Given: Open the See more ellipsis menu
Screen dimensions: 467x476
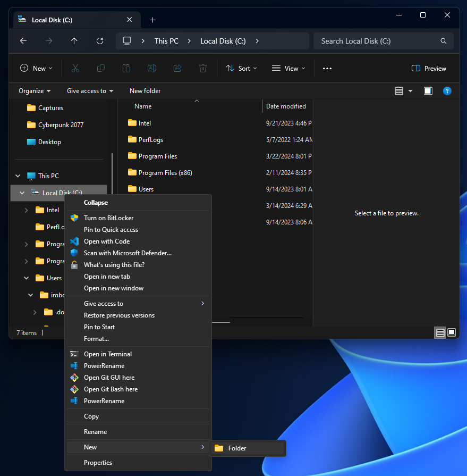Looking at the screenshot, I should 327,68.
